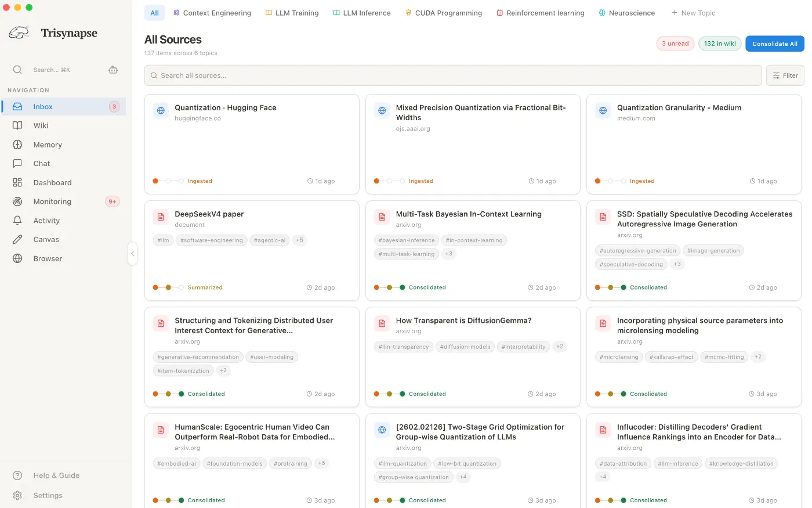Add a topic with New Topic
The width and height of the screenshot is (812, 508).
693,13
